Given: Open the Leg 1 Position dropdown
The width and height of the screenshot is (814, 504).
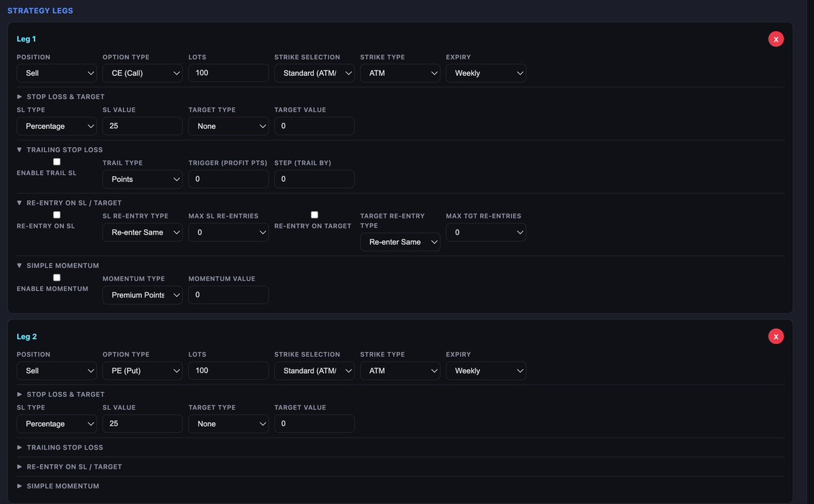Looking at the screenshot, I should (56, 73).
